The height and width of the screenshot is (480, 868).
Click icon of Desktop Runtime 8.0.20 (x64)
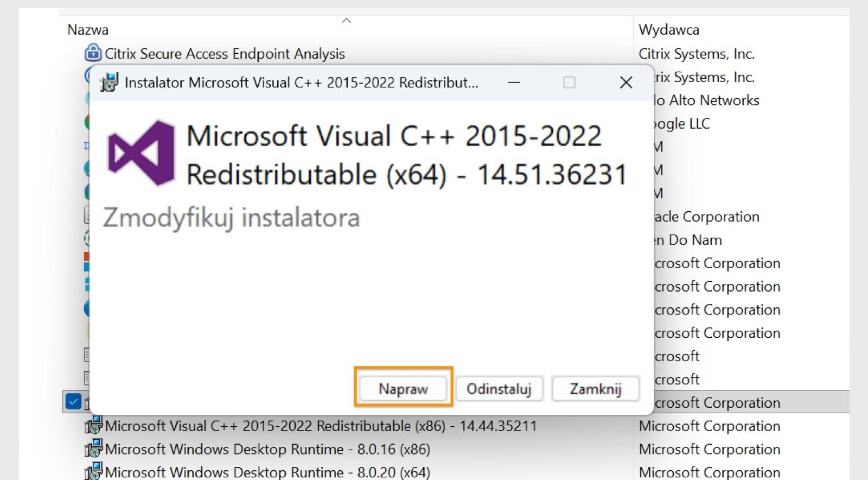coord(93,471)
